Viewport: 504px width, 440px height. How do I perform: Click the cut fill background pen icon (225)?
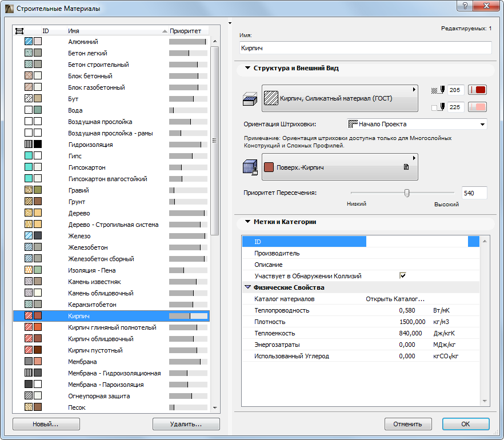tap(438, 107)
